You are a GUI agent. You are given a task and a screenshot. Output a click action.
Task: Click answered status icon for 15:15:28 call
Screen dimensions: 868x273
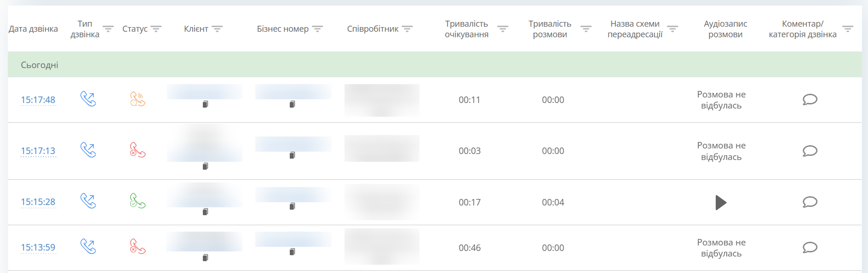(138, 201)
